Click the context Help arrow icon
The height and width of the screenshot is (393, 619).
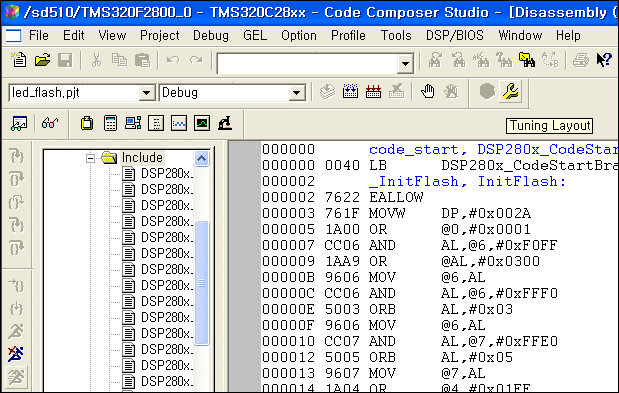point(604,60)
